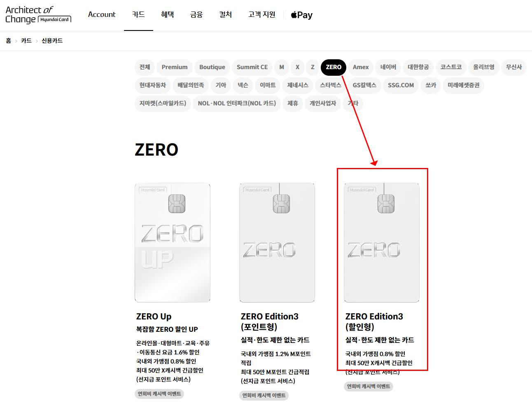The height and width of the screenshot is (410, 532).
Task: Open the 금융 menu
Action: click(x=196, y=14)
